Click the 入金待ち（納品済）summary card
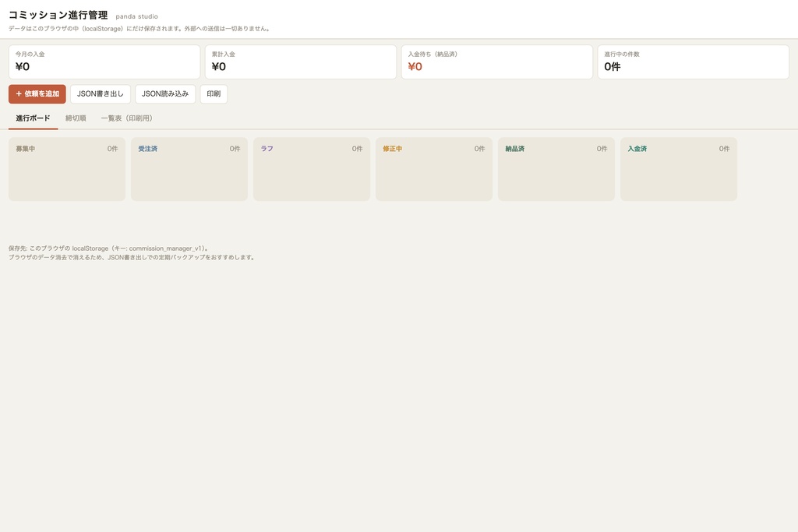This screenshot has height=532, width=798. pos(497,62)
